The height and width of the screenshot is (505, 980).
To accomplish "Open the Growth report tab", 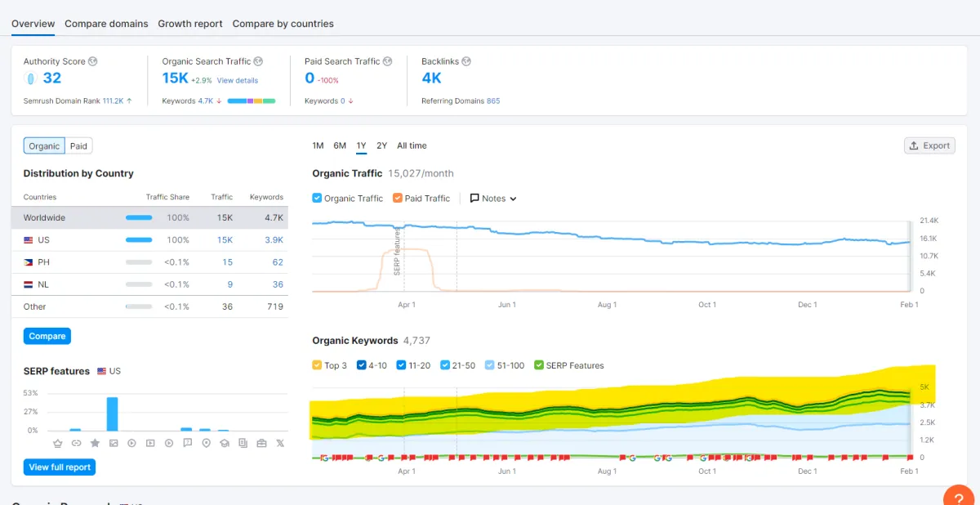I will coord(190,24).
